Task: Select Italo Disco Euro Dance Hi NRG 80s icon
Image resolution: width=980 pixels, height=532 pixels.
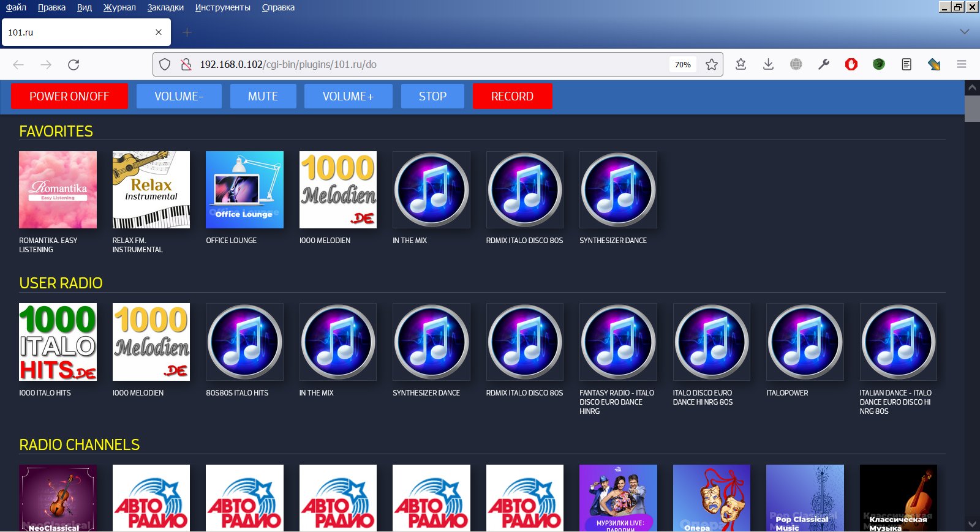Action: [712, 342]
